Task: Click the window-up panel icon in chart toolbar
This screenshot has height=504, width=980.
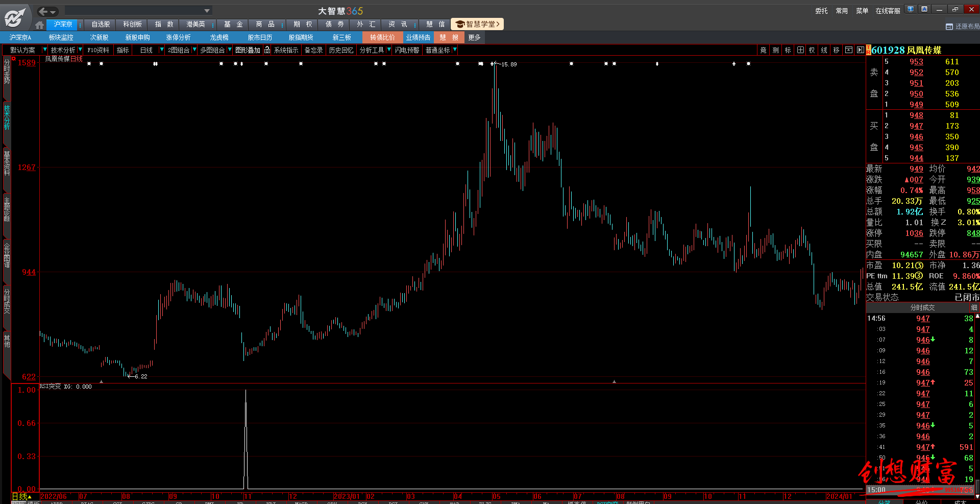Action: coord(848,50)
